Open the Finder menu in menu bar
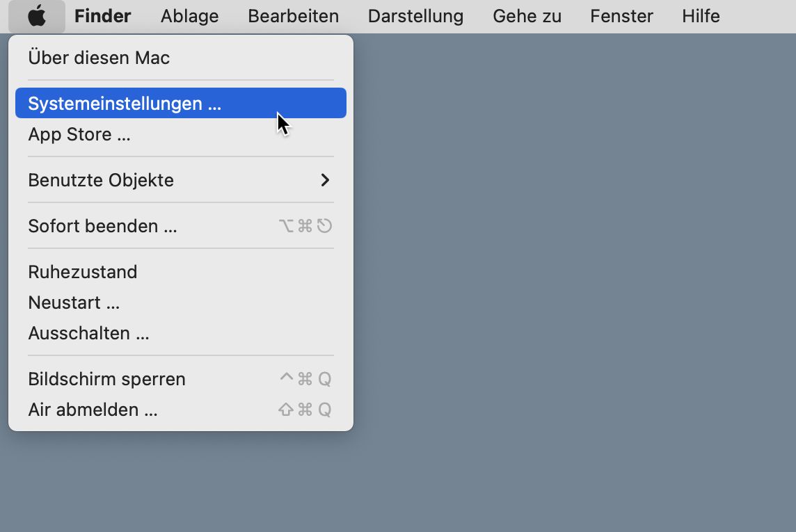Viewport: 796px width, 532px height. coord(102,16)
